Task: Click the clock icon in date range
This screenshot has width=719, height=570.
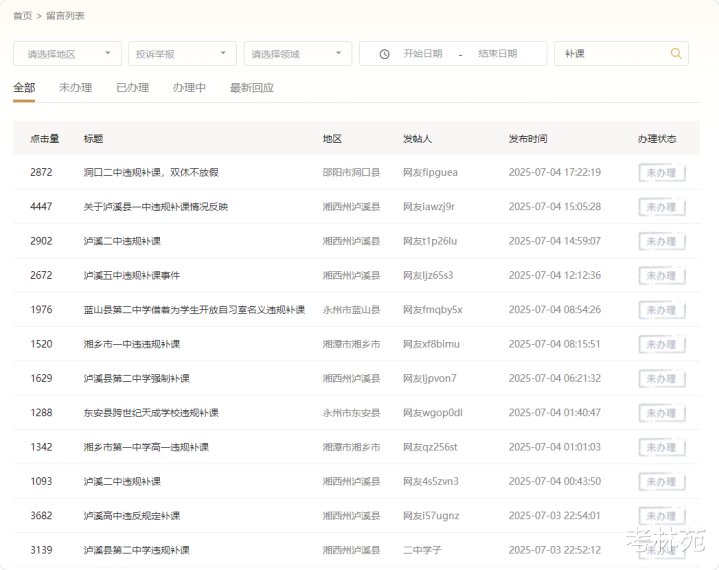Action: [384, 54]
